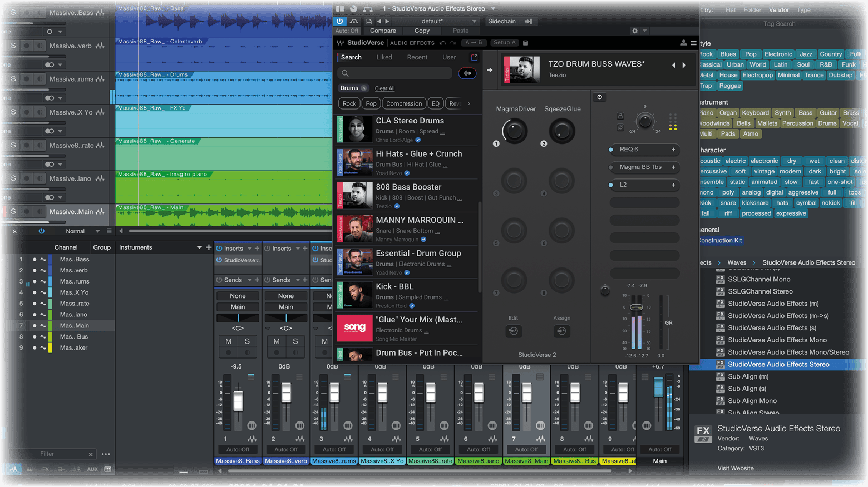The image size is (868, 487).
Task: Click the Compare button
Action: [383, 31]
